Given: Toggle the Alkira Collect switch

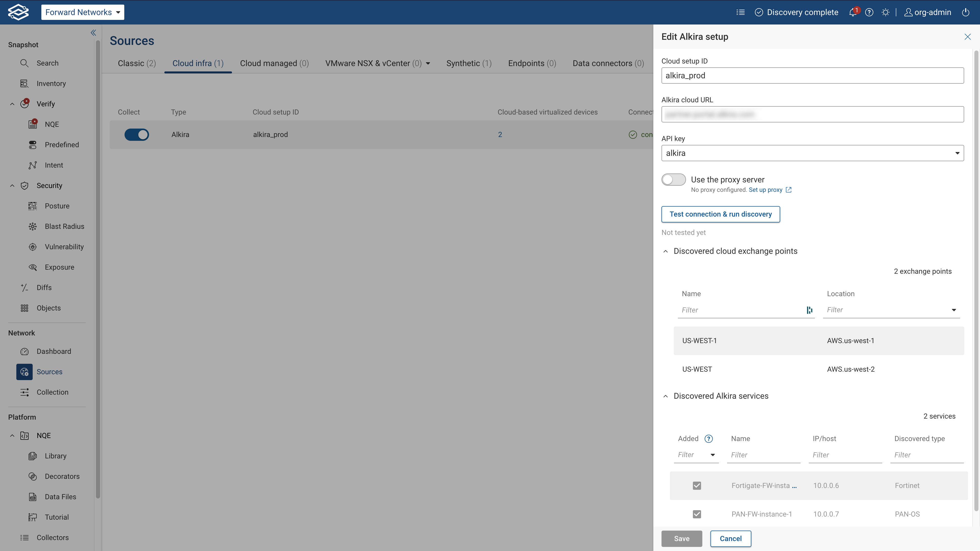Looking at the screenshot, I should [137, 135].
